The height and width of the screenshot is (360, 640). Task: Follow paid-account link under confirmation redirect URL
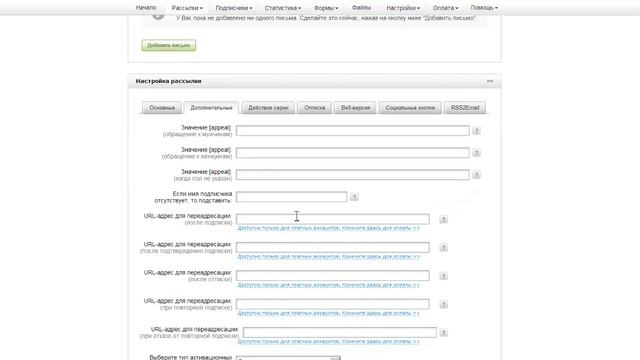tap(329, 257)
